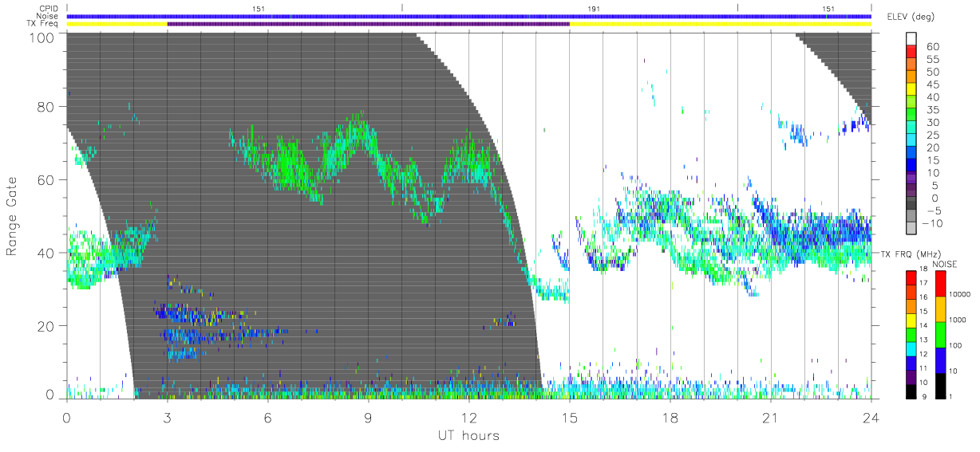Click the orange segment of NOISE color bar

(939, 309)
